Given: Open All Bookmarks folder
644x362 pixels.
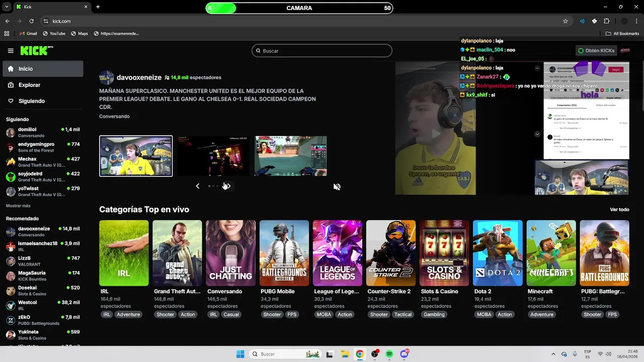Looking at the screenshot, I should 622,34.
